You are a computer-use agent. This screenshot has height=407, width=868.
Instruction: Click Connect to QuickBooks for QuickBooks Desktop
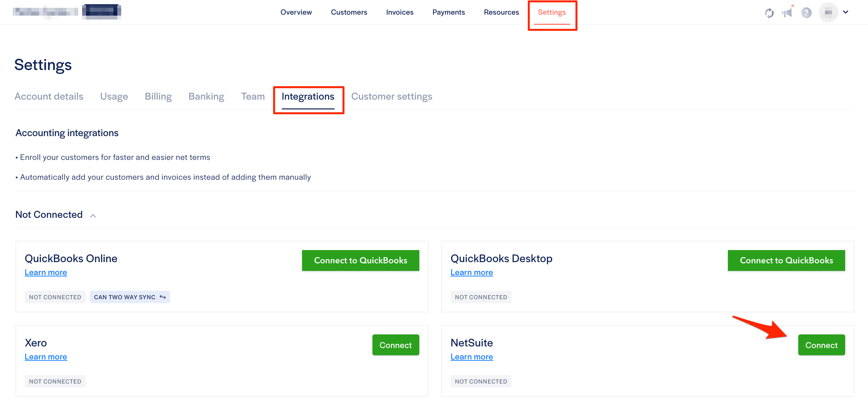point(786,260)
